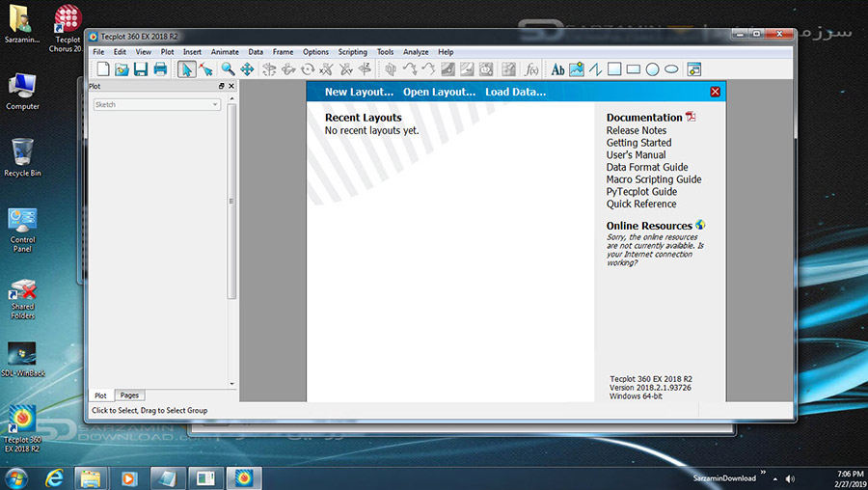This screenshot has width=868, height=490.
Task: Click the rollerball rotate tool icon
Action: 288,69
